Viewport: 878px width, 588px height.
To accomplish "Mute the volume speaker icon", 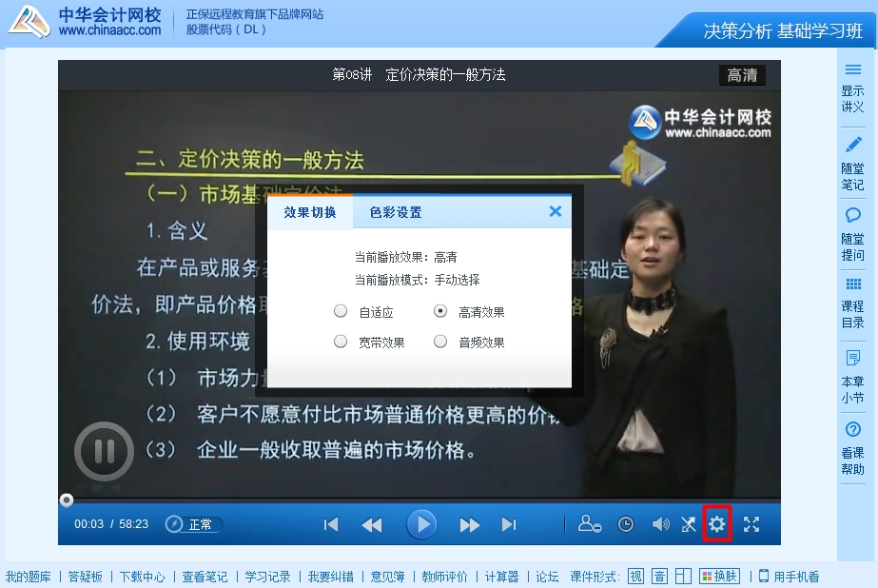I will point(660,524).
